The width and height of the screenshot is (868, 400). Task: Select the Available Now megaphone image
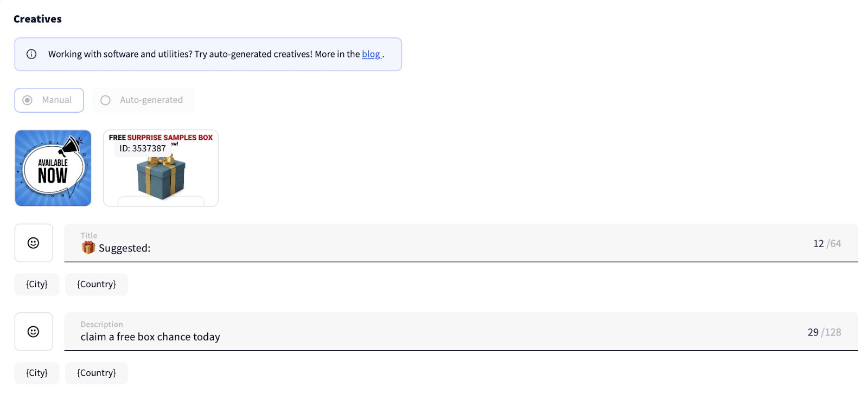pos(53,168)
